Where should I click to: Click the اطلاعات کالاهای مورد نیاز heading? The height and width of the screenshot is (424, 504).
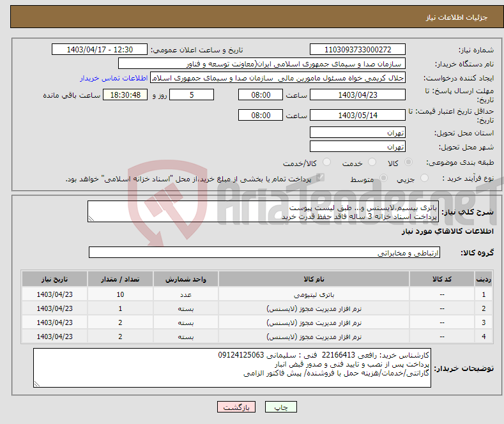click(447, 231)
